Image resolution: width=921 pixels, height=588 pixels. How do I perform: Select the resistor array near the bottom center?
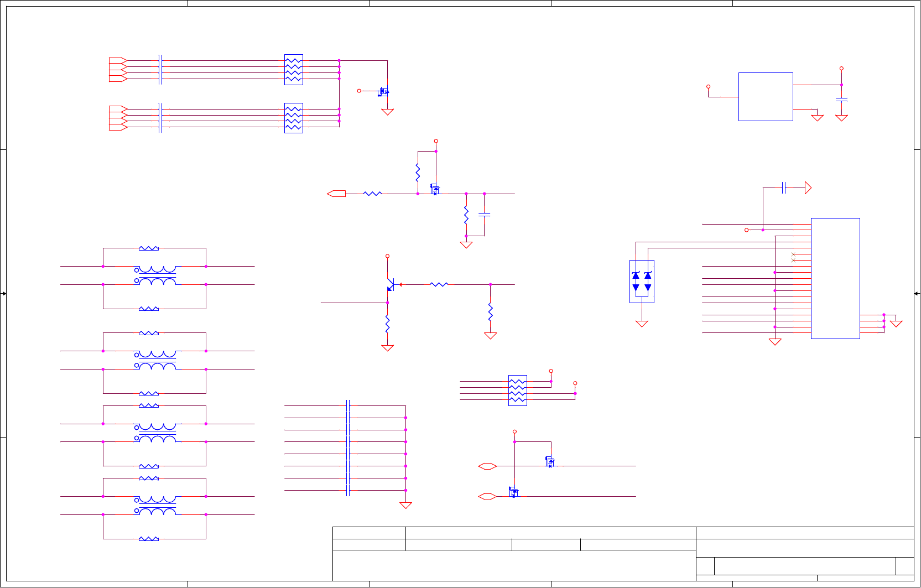tap(518, 391)
